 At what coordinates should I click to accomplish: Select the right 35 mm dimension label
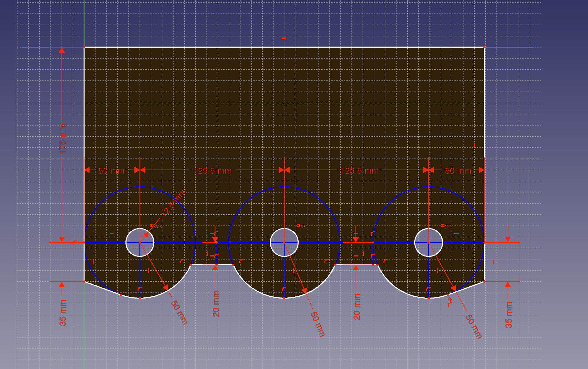pos(509,315)
